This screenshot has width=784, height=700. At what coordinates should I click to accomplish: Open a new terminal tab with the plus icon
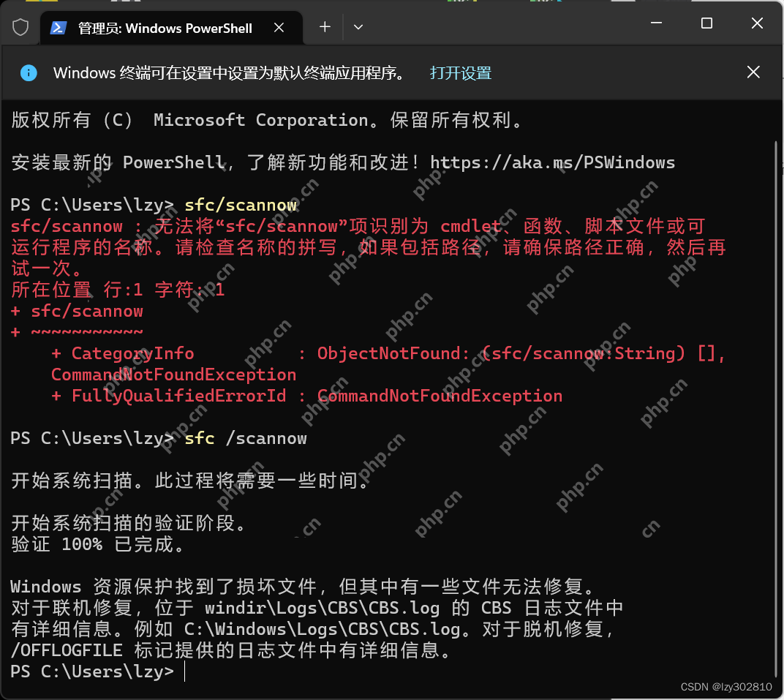coord(324,26)
